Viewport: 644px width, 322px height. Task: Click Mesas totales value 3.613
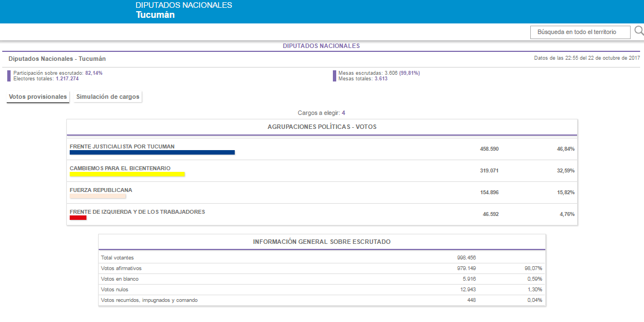(x=381, y=79)
